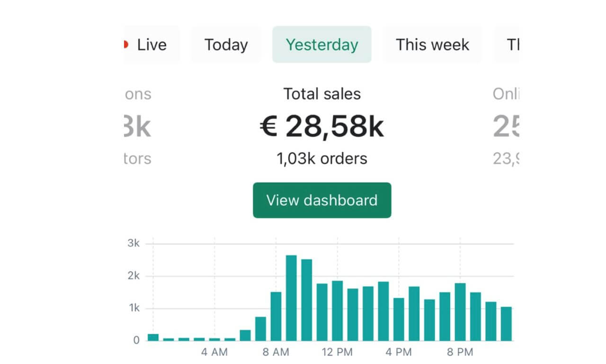Click the bar above 8 AM label
The height and width of the screenshot is (364, 606).
point(276,316)
